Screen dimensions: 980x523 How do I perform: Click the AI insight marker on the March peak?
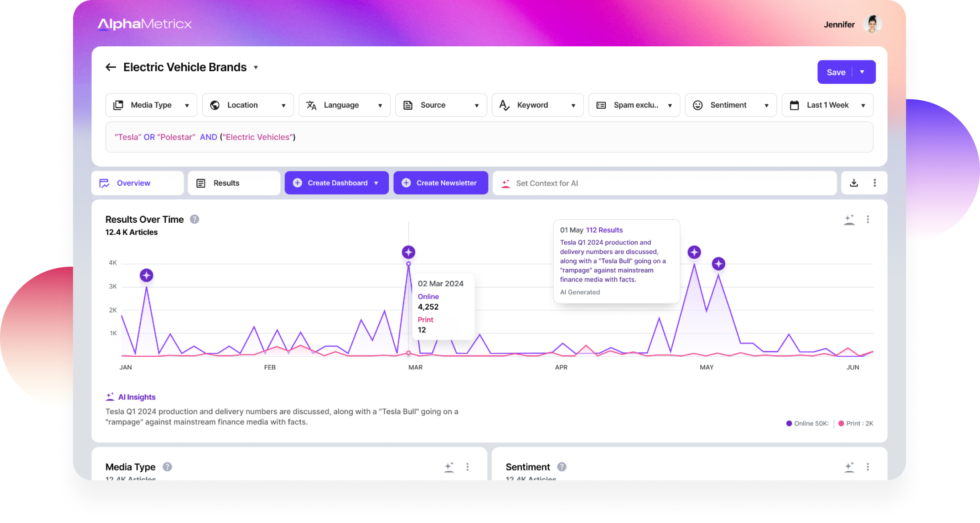pos(408,252)
